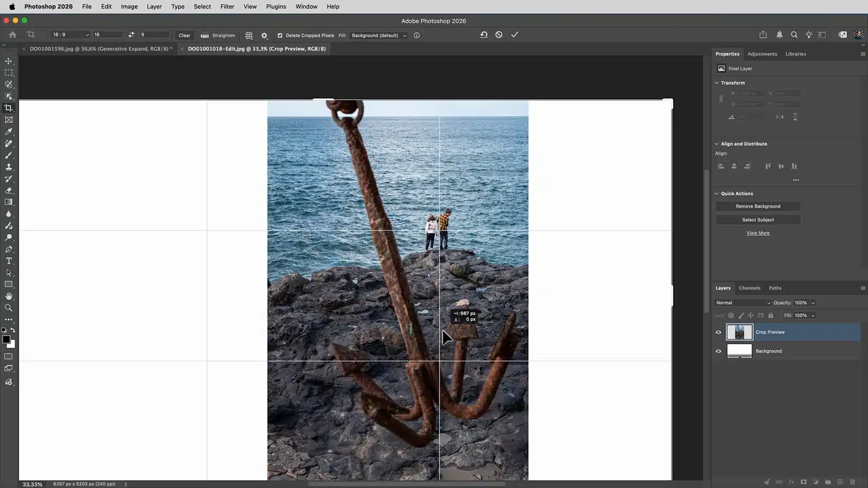Switch to the Adjustments tab
868x488 pixels.
click(762, 54)
